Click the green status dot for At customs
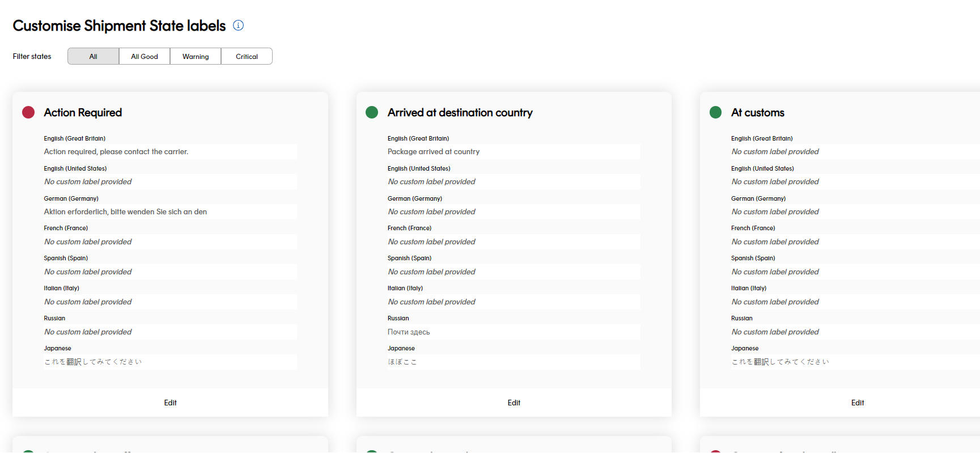 click(x=715, y=112)
